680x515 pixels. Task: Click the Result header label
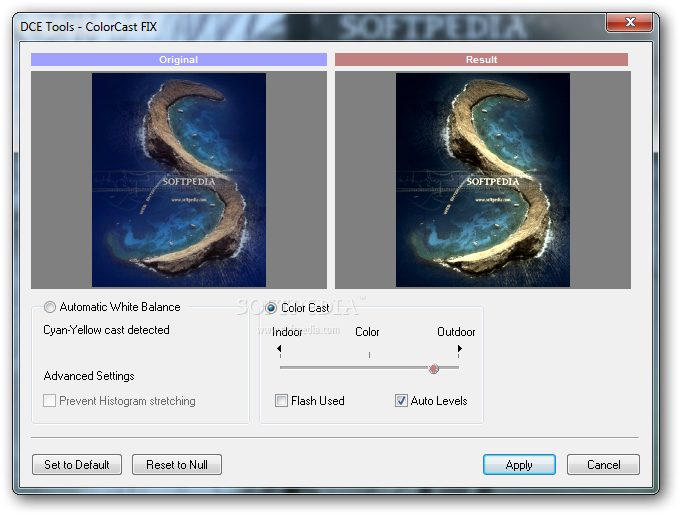pyautogui.click(x=481, y=59)
